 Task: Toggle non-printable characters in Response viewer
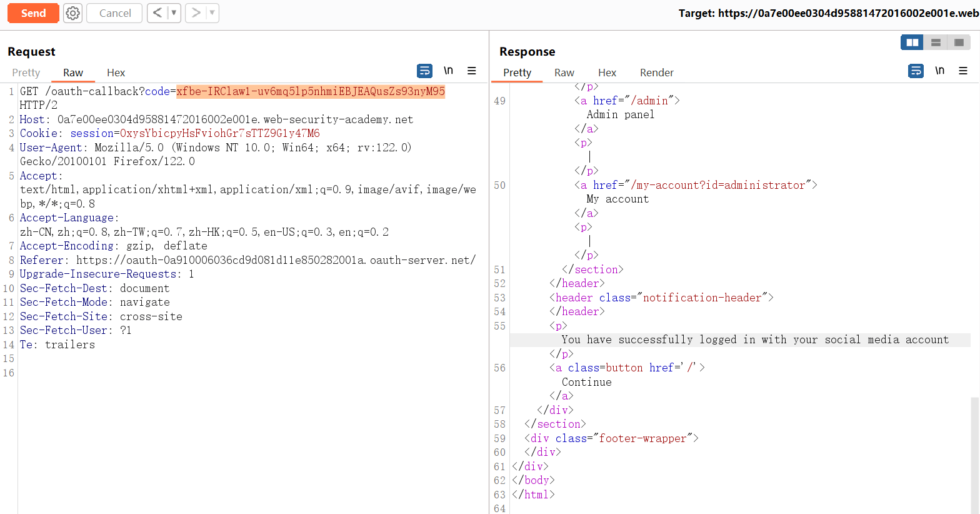pyautogui.click(x=939, y=71)
